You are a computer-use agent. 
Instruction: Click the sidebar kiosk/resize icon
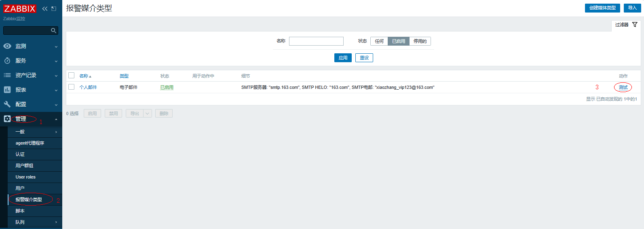click(54, 8)
